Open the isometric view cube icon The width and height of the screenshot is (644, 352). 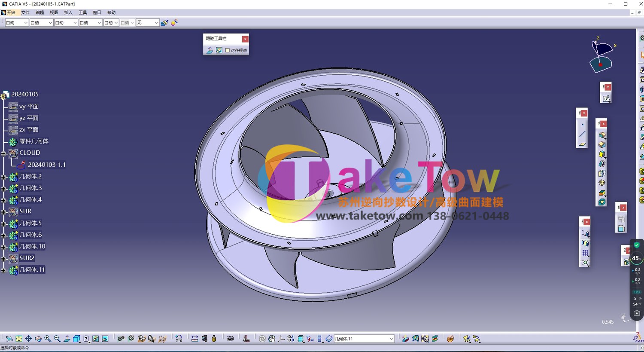click(76, 339)
